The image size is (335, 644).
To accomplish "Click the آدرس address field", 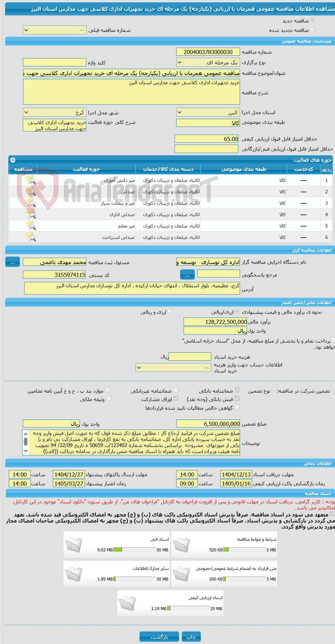I will click(132, 288).
